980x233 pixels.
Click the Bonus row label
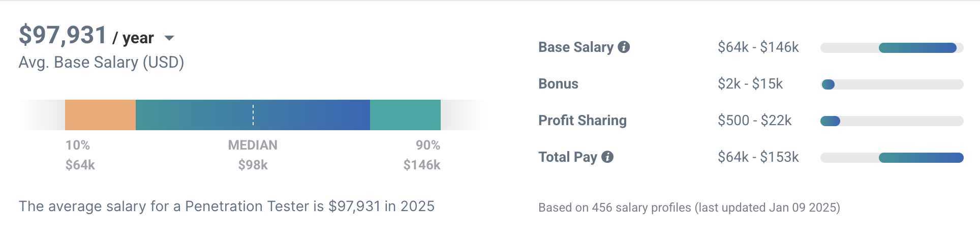pos(558,84)
